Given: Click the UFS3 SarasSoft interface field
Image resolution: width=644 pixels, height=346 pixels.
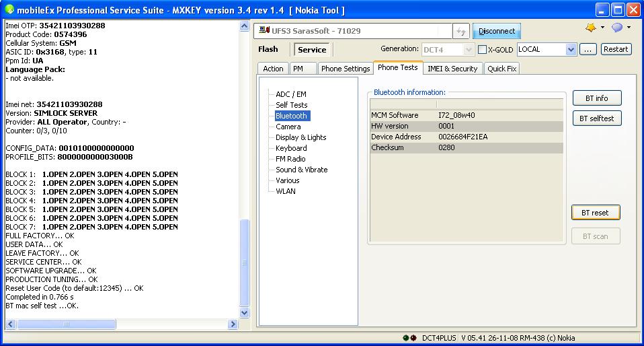Looking at the screenshot, I should [353, 31].
